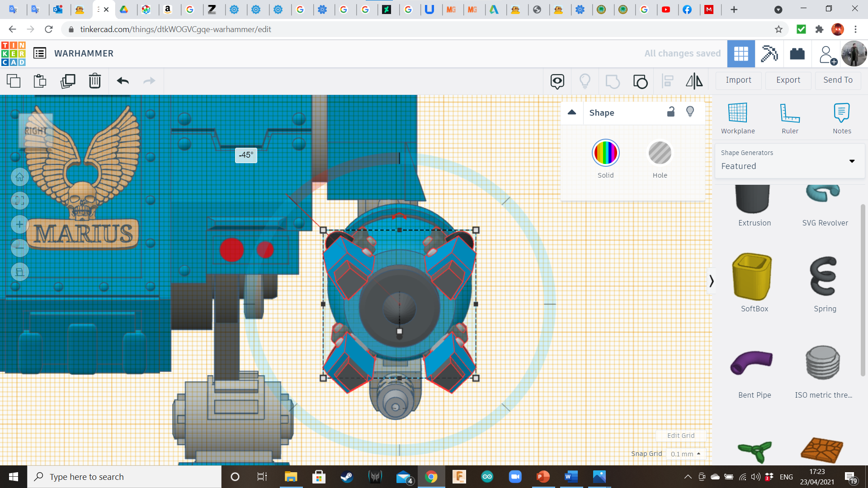This screenshot has width=868, height=488.
Task: Pick the Solid multicolor swatch
Action: click(x=605, y=153)
